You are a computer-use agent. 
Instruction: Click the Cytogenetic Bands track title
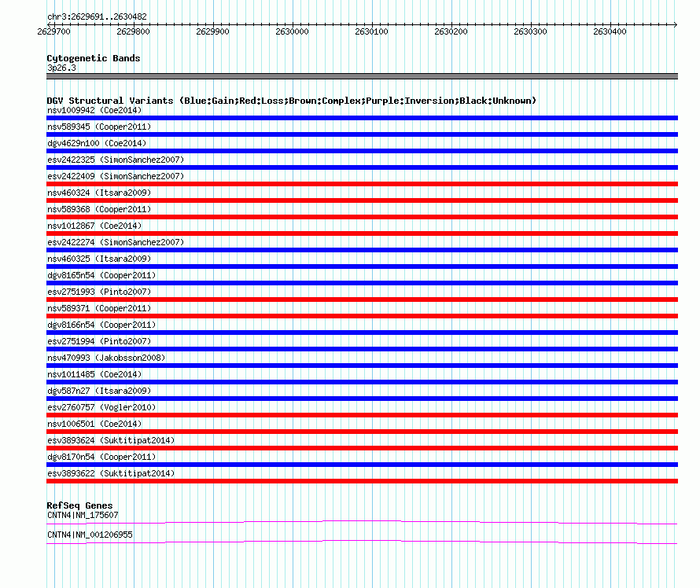94,58
